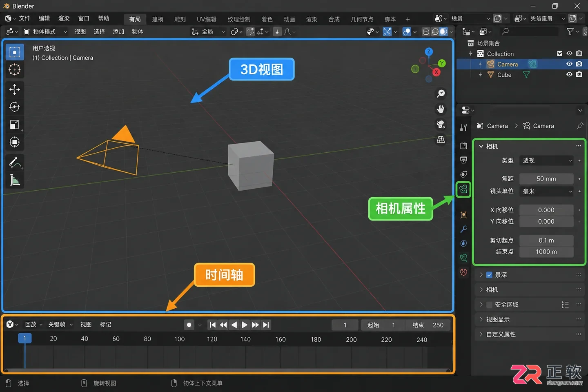Click the viewport zoom magnifier icon

(441, 94)
